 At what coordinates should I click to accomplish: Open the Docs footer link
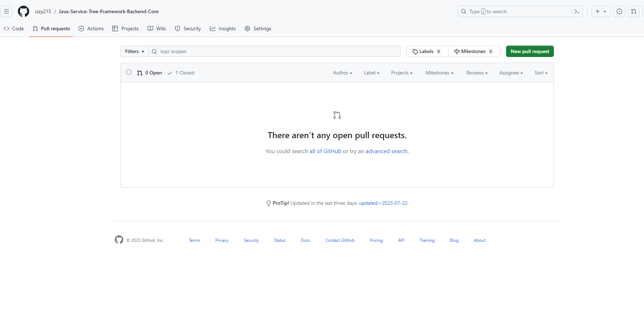click(x=305, y=240)
